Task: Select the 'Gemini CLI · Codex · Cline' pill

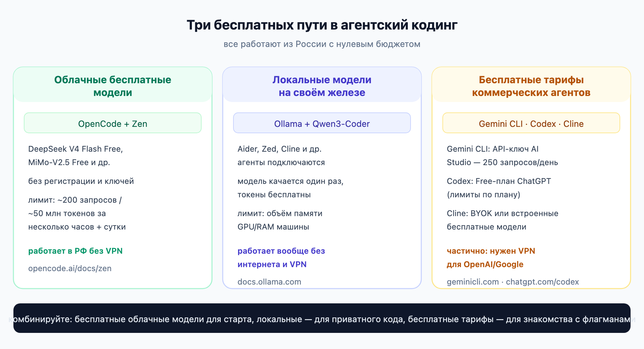Action: (531, 123)
